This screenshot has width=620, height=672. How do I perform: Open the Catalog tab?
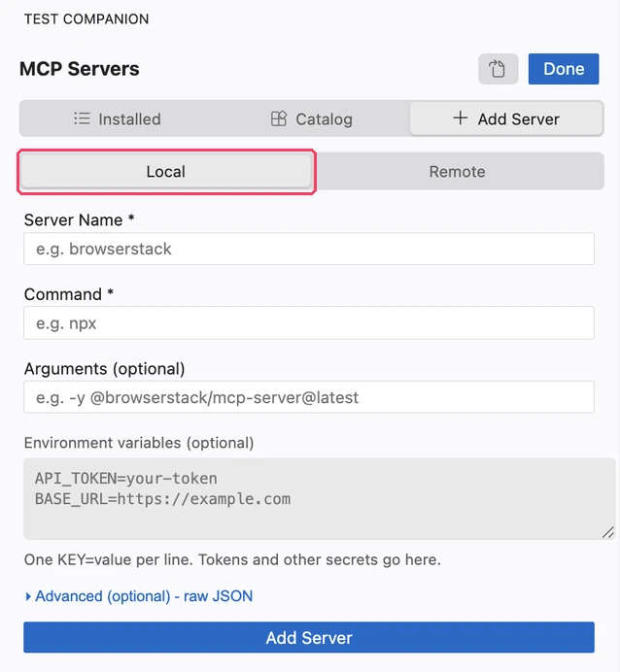[x=312, y=118]
